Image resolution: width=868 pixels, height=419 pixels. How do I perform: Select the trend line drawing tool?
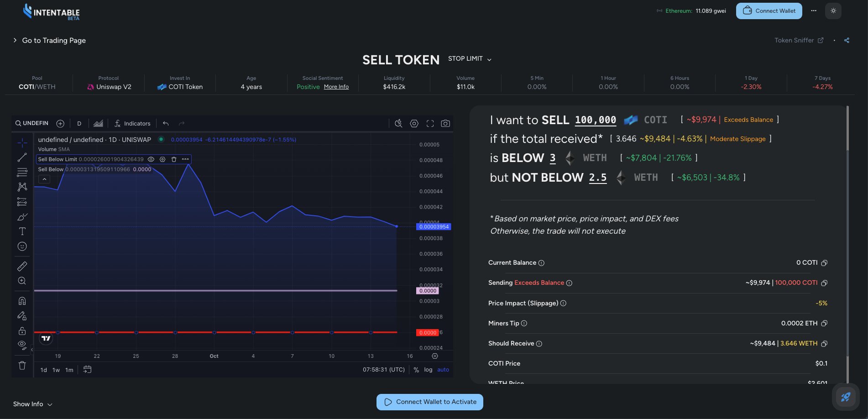(x=22, y=157)
